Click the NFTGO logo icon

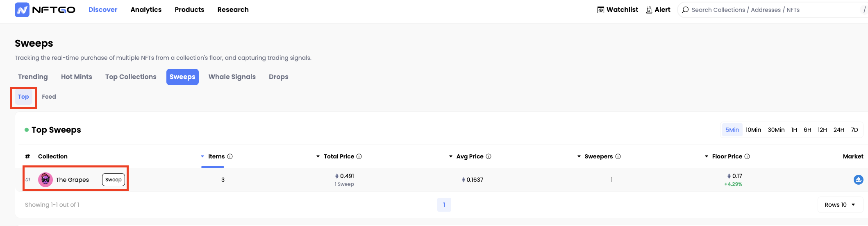[x=22, y=10]
